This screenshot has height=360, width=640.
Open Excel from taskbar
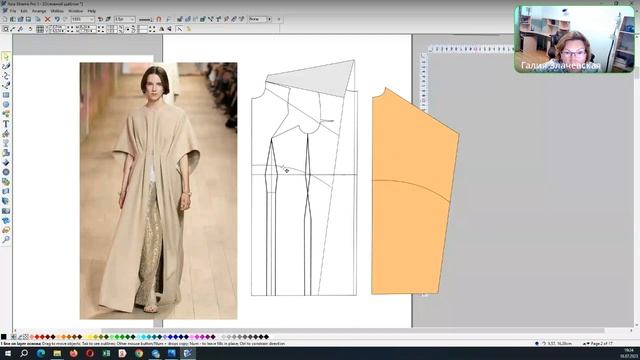(106, 353)
